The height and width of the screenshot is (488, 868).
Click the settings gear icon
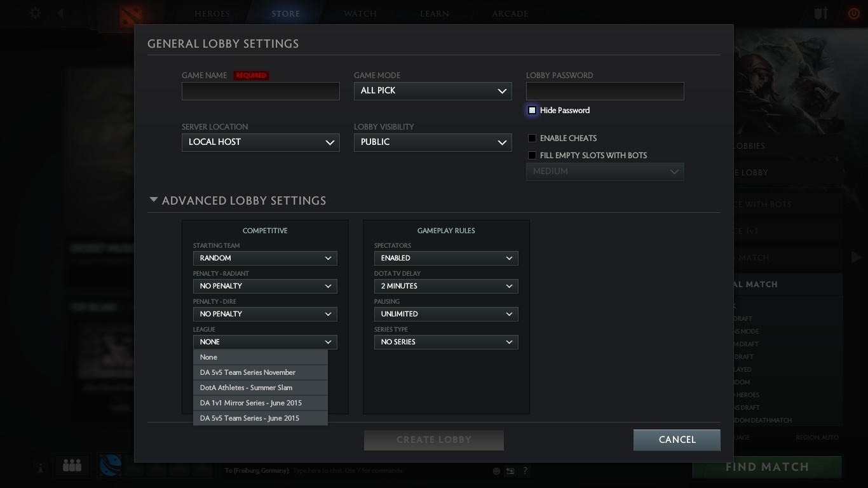tap(36, 13)
